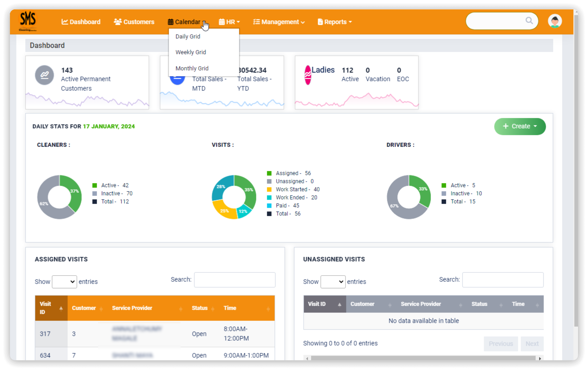Screen dimensions: 588x371
Task: Select Weekly Grid from Calendar menu
Action: 191,52
